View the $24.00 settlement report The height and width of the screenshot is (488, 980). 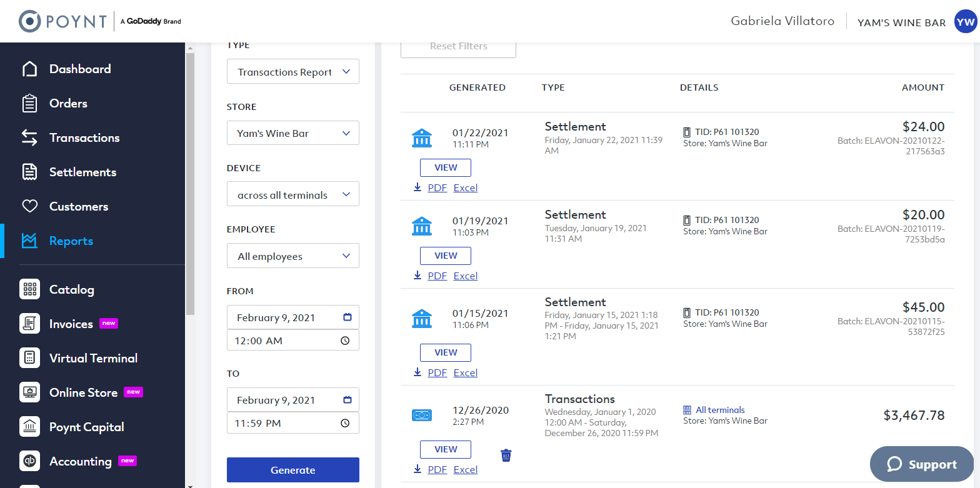(x=446, y=167)
